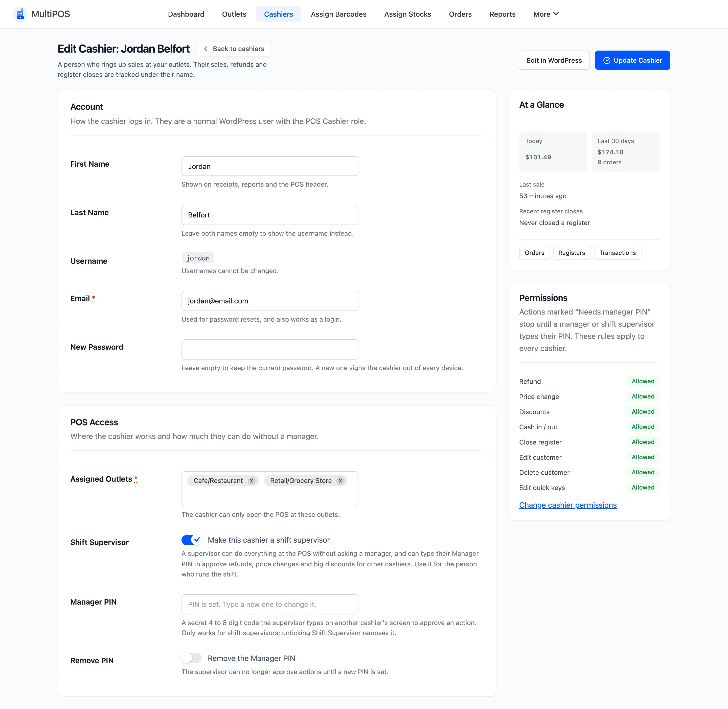Click the Edit in WordPress button

(x=554, y=60)
